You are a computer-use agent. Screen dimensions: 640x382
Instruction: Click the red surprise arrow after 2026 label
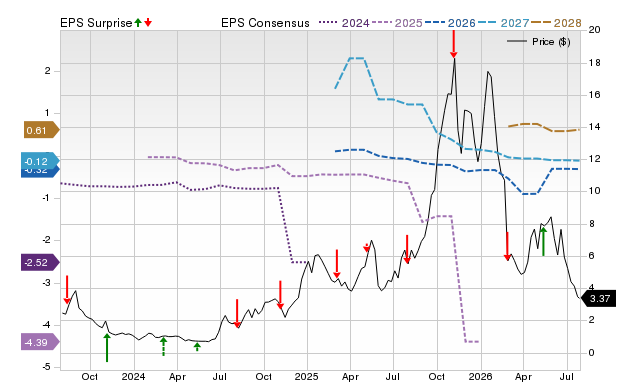pyautogui.click(x=507, y=246)
